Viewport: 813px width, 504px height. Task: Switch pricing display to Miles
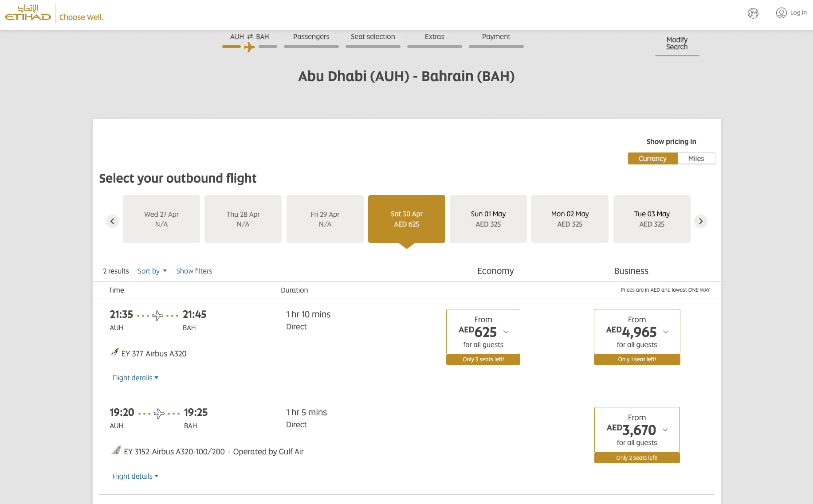tap(696, 159)
